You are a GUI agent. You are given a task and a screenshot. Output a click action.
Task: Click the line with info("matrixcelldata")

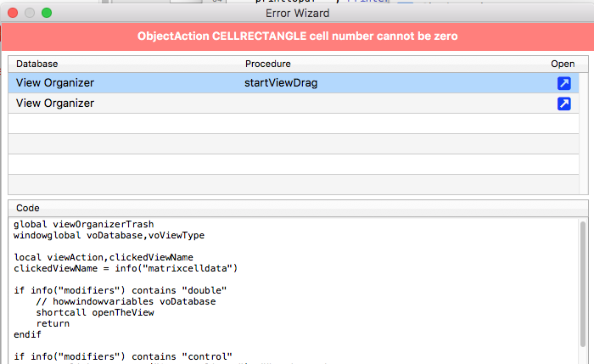click(x=126, y=268)
